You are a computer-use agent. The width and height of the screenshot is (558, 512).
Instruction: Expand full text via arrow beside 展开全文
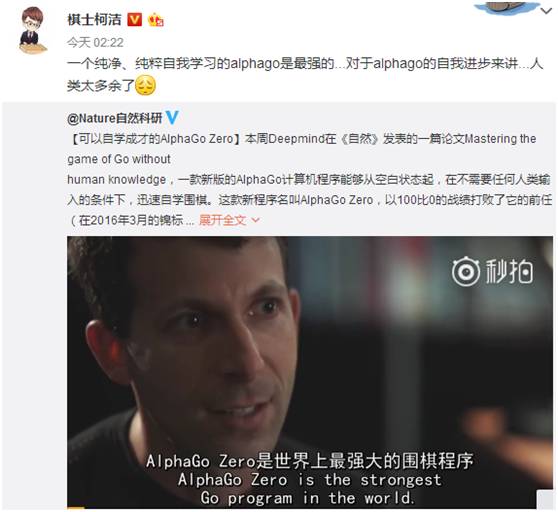255,221
